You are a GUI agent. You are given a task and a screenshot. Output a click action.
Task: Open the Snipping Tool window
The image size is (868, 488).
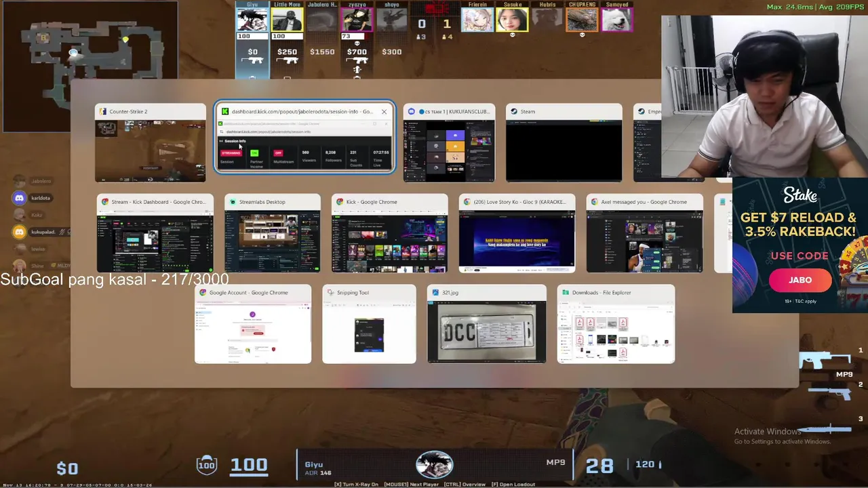click(369, 324)
